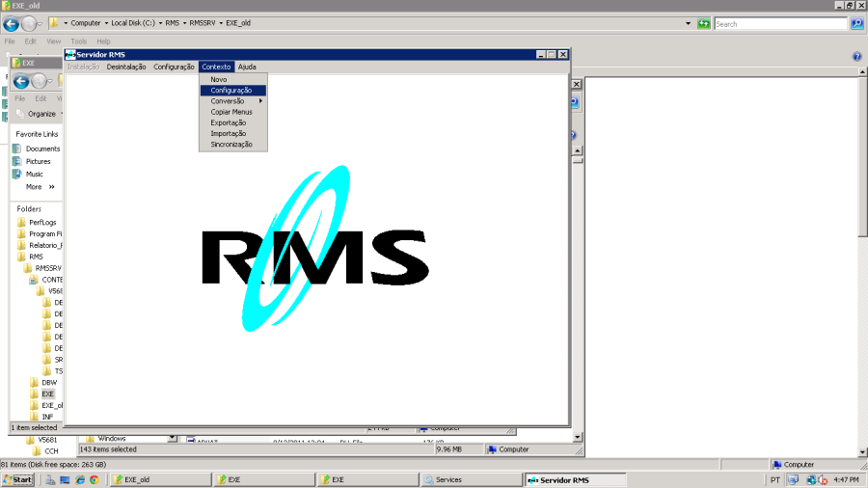Viewport: 868px width, 488px height.
Task: Open Music favorite link
Action: [x=35, y=175]
